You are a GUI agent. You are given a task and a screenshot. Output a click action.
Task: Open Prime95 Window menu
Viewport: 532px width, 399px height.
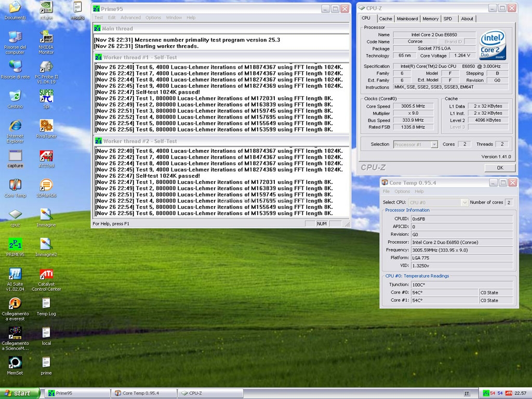click(174, 18)
